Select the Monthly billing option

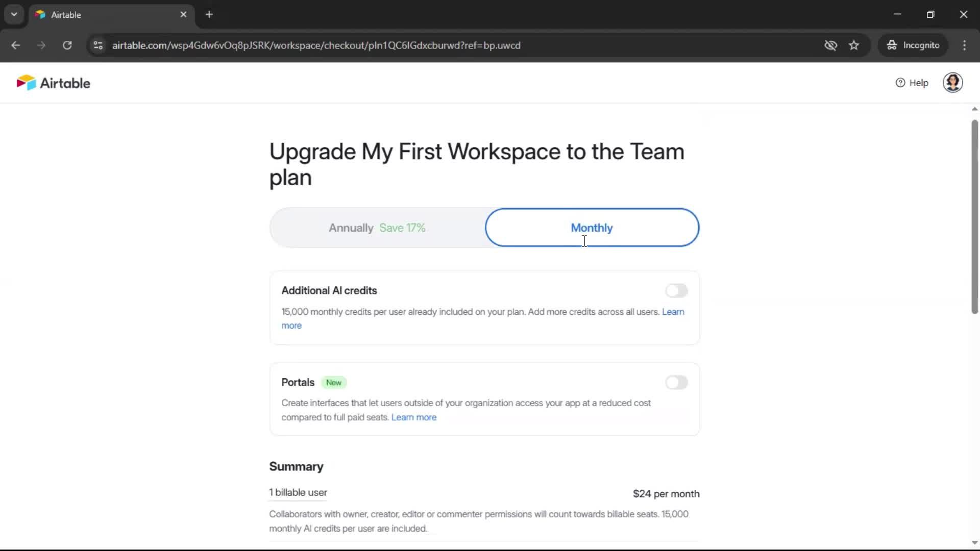click(592, 228)
